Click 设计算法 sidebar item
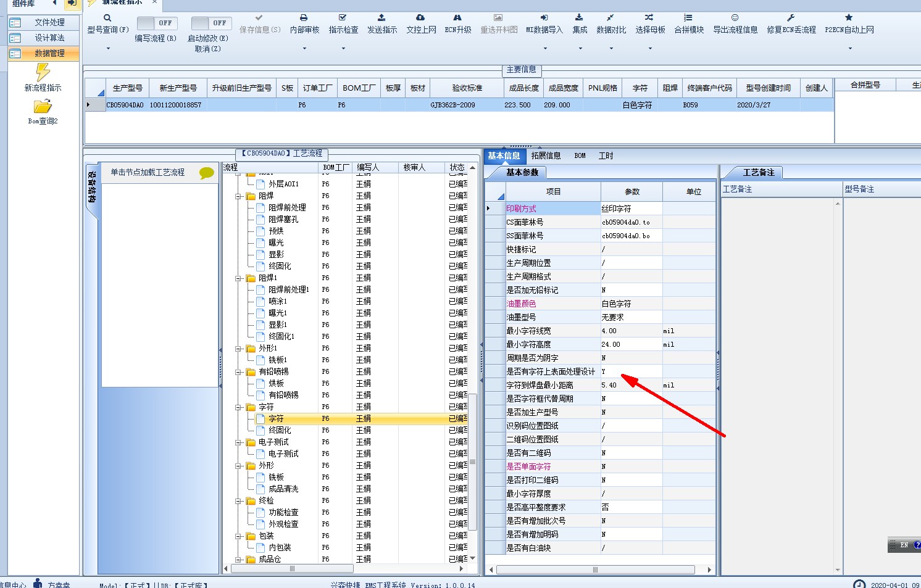This screenshot has width=921, height=588. [x=44, y=38]
